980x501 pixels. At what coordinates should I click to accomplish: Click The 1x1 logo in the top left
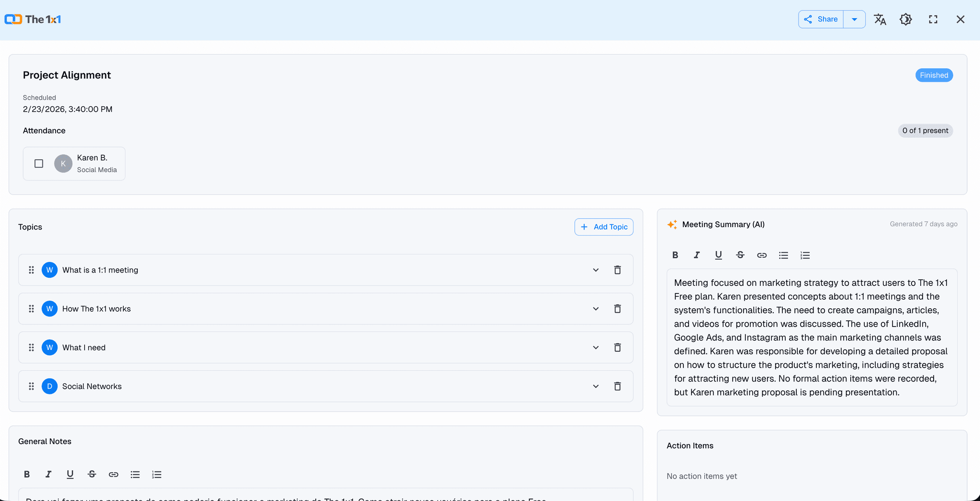coord(33,19)
